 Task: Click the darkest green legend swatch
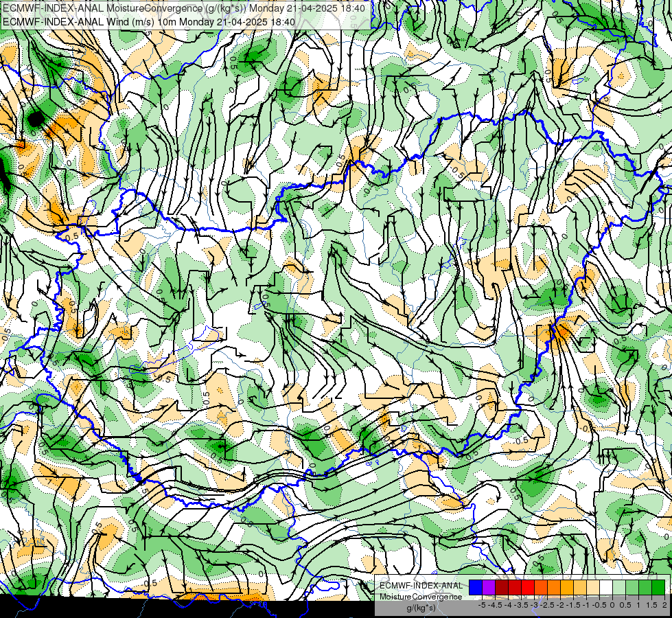(x=658, y=588)
